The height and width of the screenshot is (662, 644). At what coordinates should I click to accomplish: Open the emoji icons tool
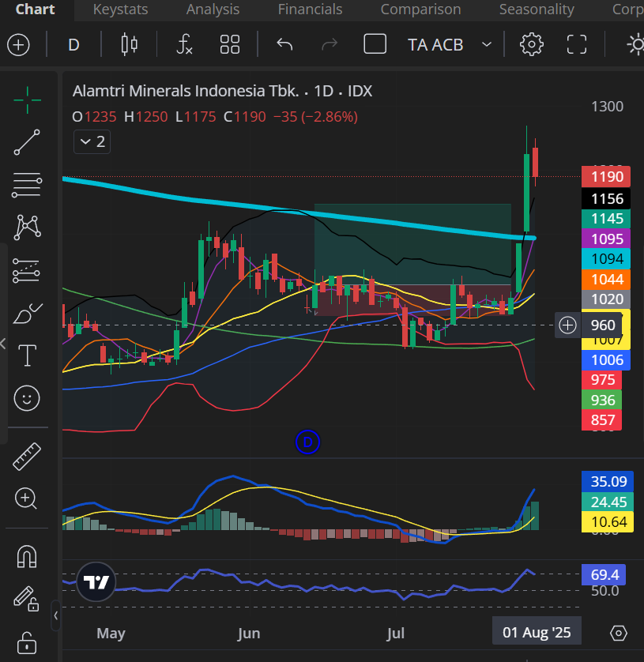(x=27, y=398)
